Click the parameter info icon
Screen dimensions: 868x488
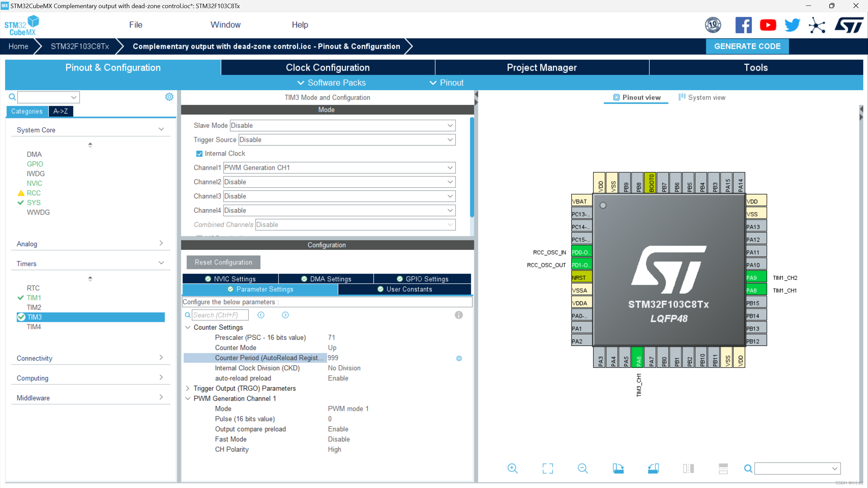pos(459,315)
